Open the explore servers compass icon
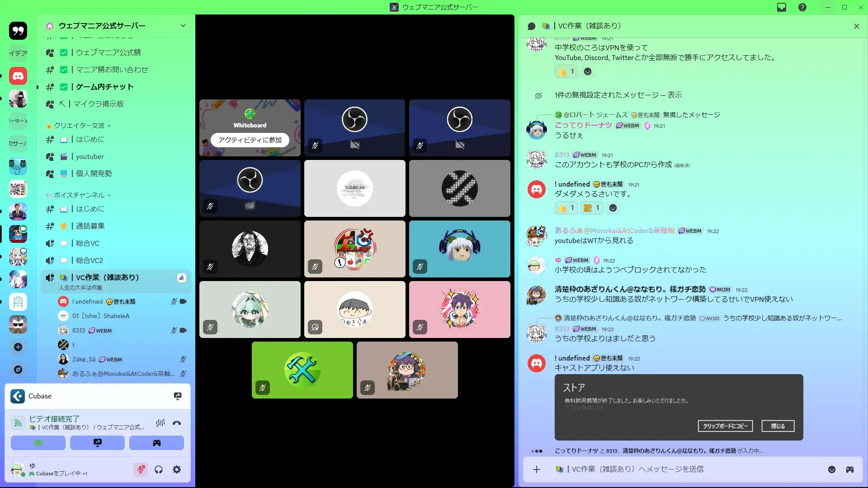 pyautogui.click(x=18, y=370)
